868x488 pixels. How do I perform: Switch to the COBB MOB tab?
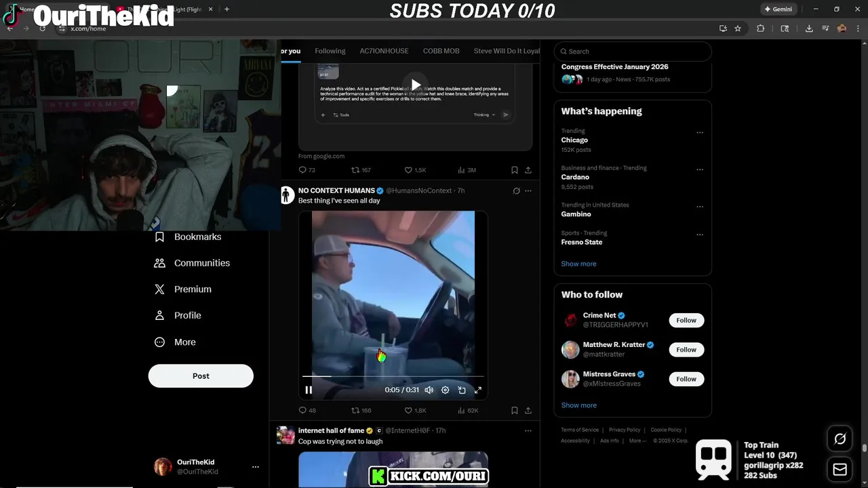click(441, 51)
